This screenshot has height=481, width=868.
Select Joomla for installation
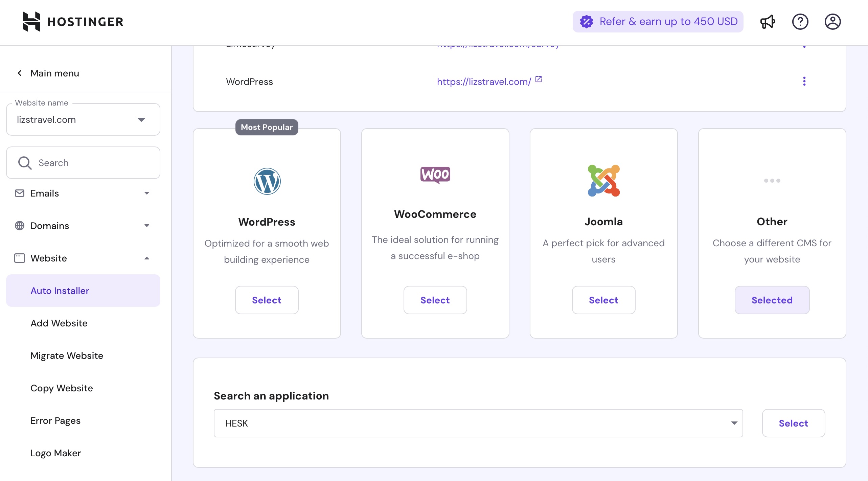click(x=603, y=300)
